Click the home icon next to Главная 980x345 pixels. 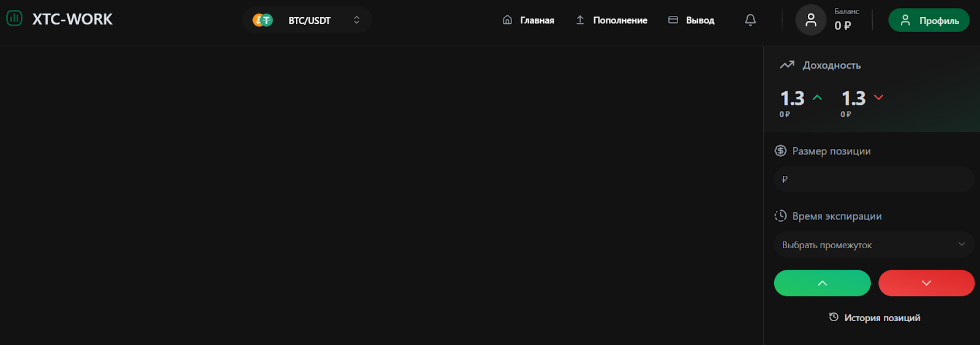pos(507,20)
